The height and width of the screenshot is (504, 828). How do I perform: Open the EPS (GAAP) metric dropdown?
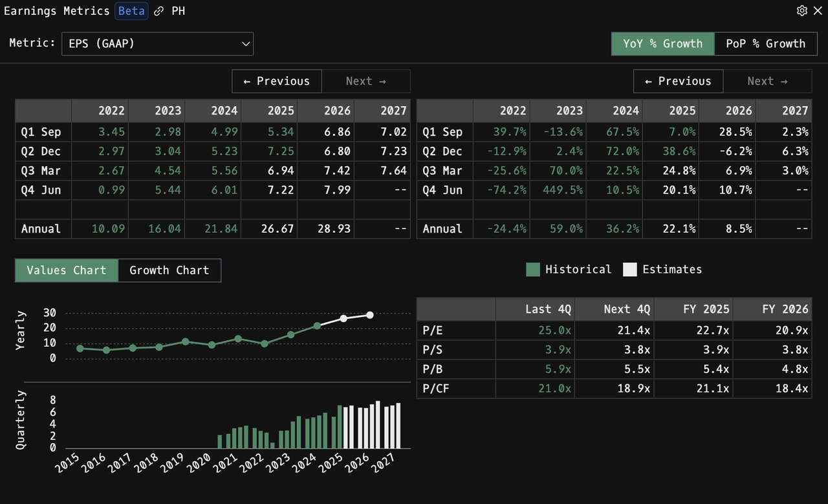[x=157, y=44]
